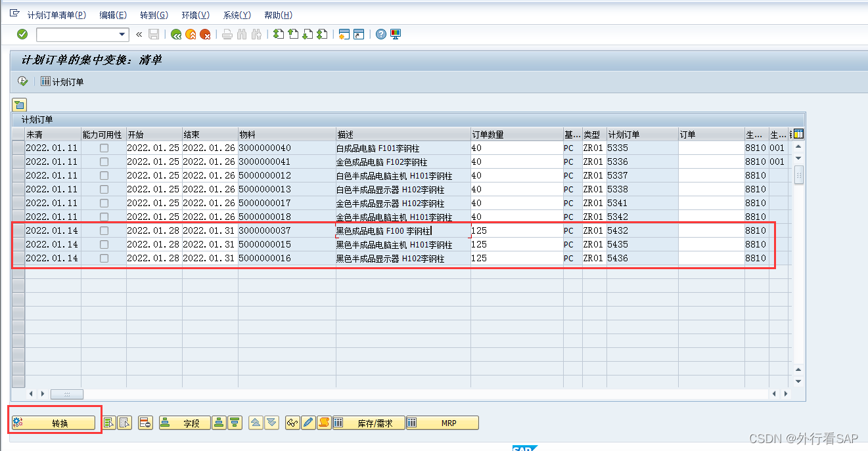This screenshot has width=868, height=451.
Task: Click material cell 3000000040
Action: [286, 148]
